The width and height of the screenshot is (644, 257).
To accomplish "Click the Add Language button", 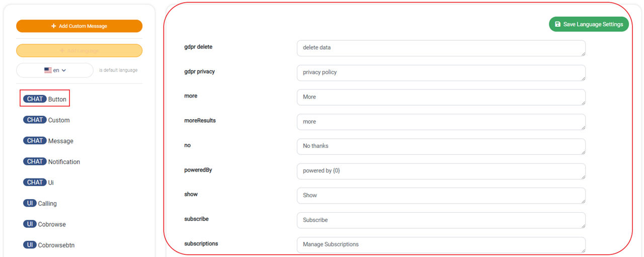I will 79,51.
